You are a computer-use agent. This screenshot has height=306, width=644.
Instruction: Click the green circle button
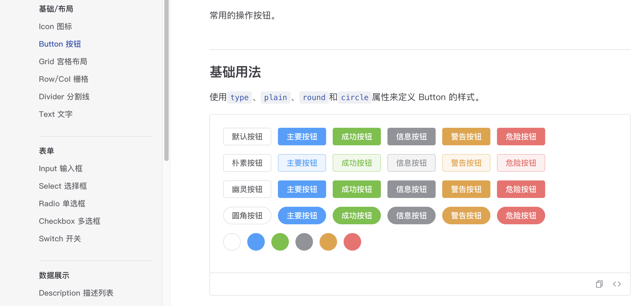point(280,242)
